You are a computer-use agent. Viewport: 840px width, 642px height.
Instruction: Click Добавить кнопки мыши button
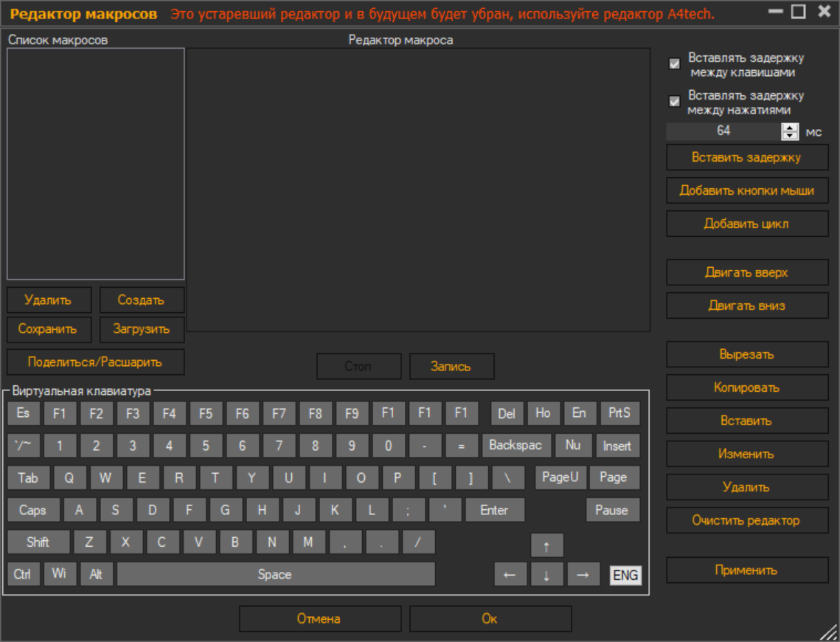747,191
